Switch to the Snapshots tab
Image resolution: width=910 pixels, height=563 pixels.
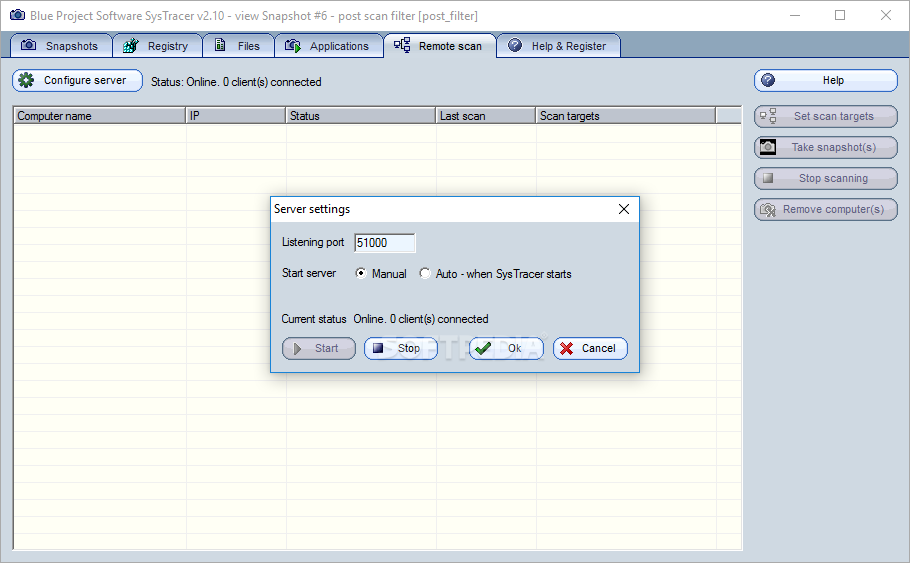coord(61,46)
